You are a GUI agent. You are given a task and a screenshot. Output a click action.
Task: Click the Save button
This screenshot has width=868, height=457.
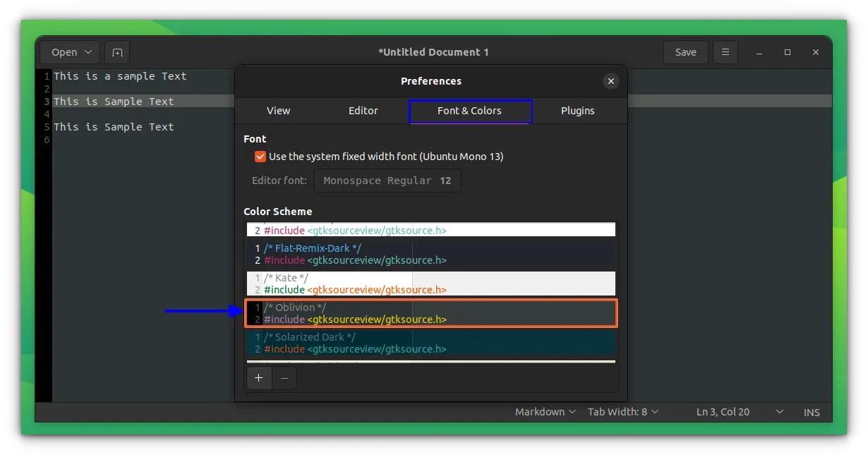[685, 52]
